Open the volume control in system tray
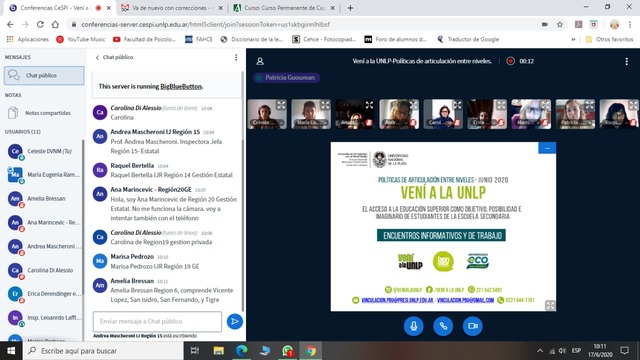The image size is (640, 360). pos(562,351)
